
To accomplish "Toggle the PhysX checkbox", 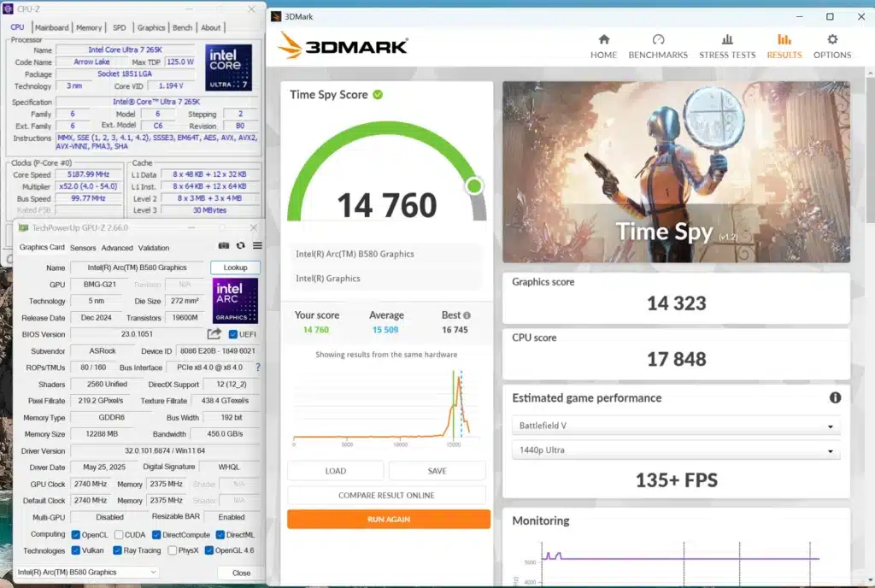I will point(173,550).
